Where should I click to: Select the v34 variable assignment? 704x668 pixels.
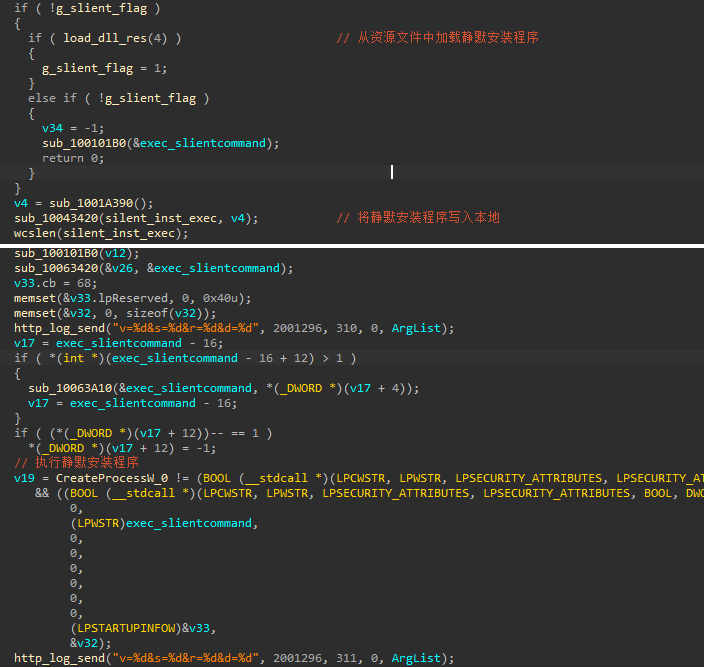click(73, 128)
